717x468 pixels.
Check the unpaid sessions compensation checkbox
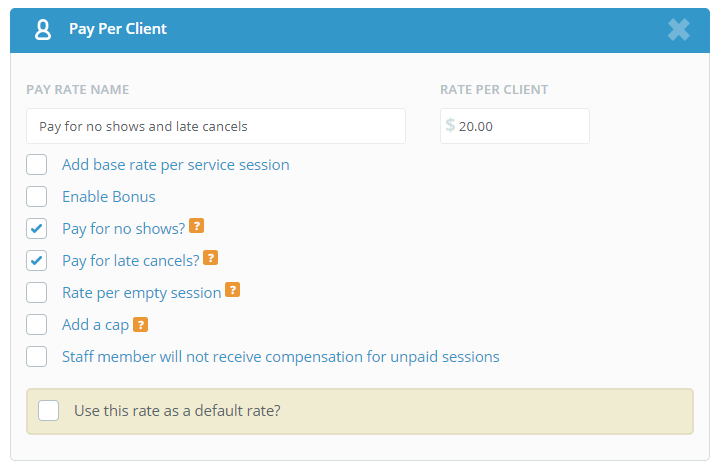tap(37, 357)
